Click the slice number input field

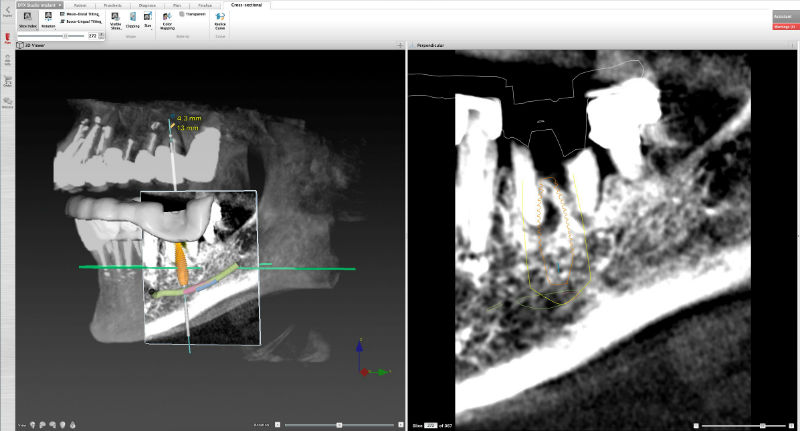[93, 35]
